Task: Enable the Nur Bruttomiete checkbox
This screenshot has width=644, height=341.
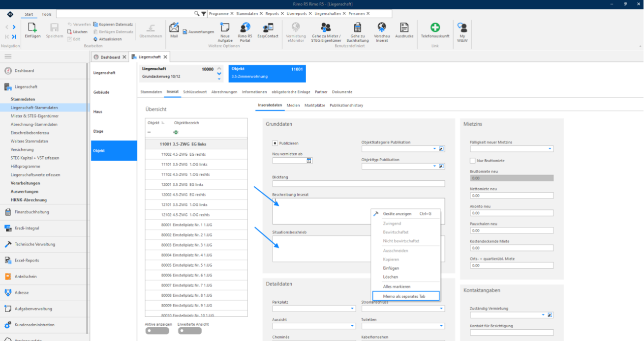Action: point(473,161)
